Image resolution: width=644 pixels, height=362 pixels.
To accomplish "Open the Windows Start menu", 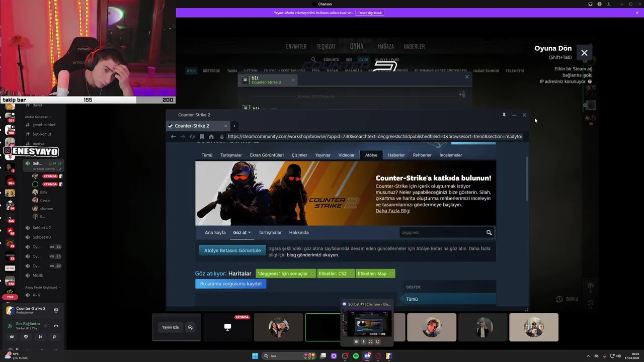I will coord(255,356).
